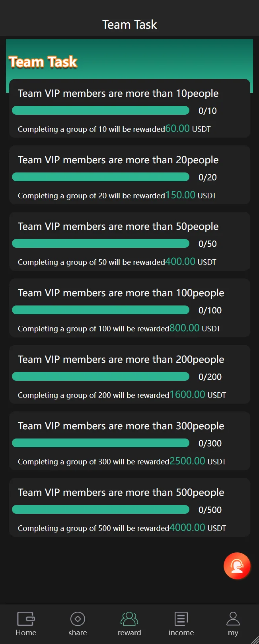This screenshot has height=644, width=259.
Task: Click the Home tab label
Action: click(26, 632)
